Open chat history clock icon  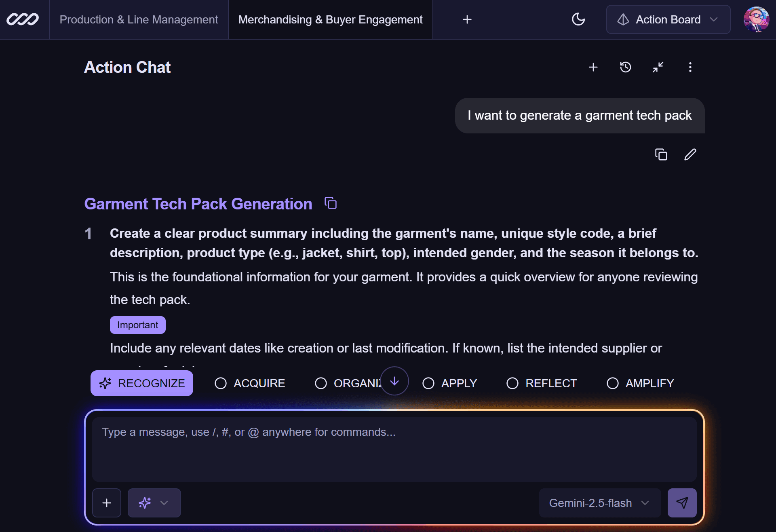click(x=625, y=67)
